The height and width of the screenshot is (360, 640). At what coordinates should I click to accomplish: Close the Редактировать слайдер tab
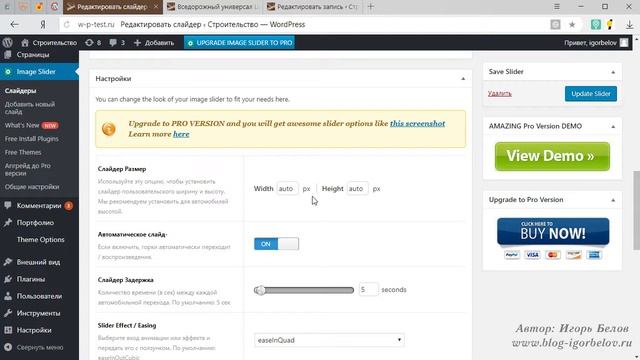tap(156, 7)
